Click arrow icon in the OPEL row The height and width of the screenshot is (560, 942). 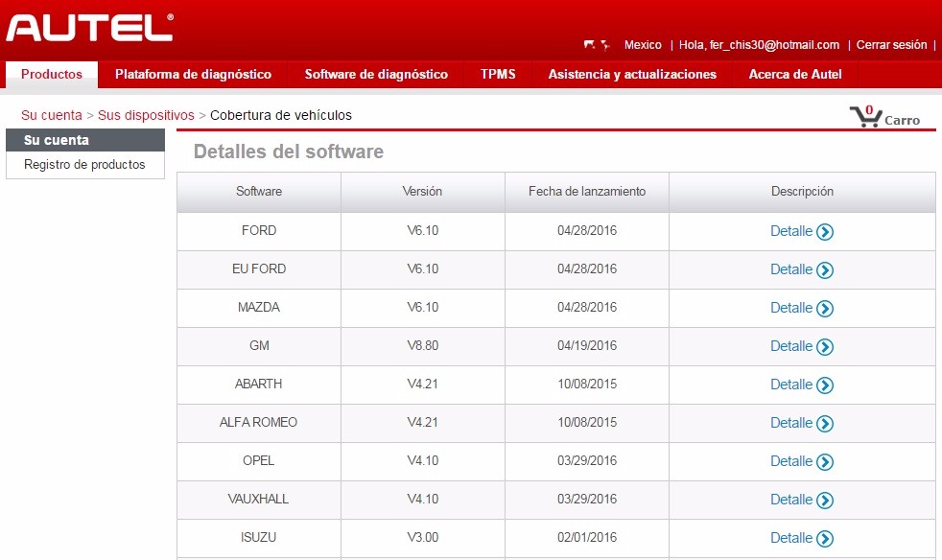click(825, 462)
